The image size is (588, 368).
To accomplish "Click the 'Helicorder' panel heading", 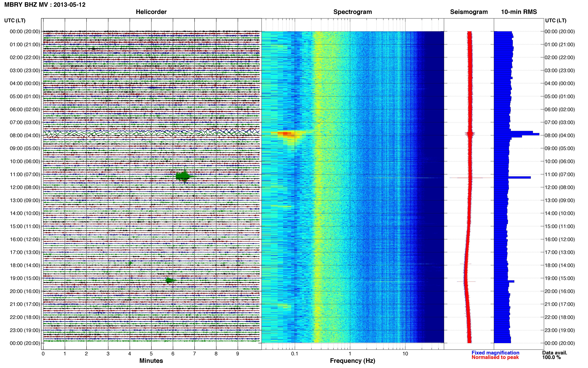I will tap(151, 12).
